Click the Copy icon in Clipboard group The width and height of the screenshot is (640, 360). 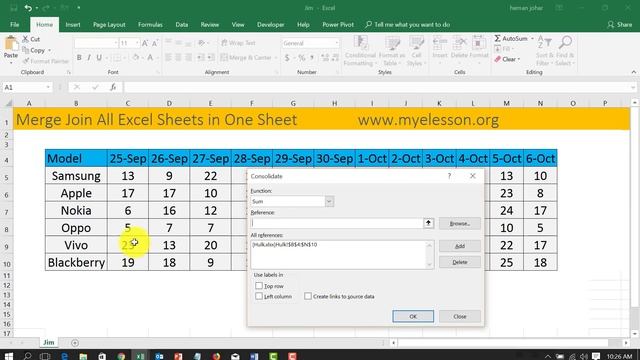26,50
